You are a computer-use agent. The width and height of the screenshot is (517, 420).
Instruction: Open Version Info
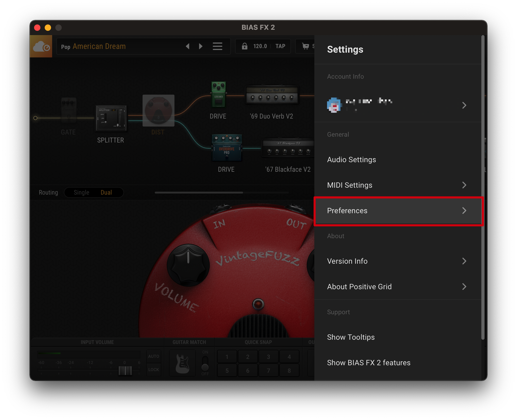398,261
